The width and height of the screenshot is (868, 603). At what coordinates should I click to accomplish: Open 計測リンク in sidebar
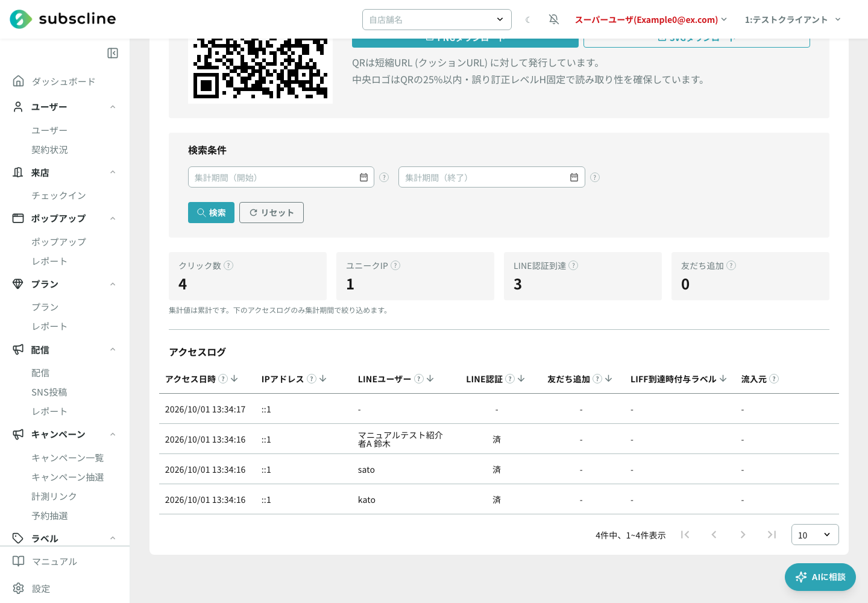[54, 496]
